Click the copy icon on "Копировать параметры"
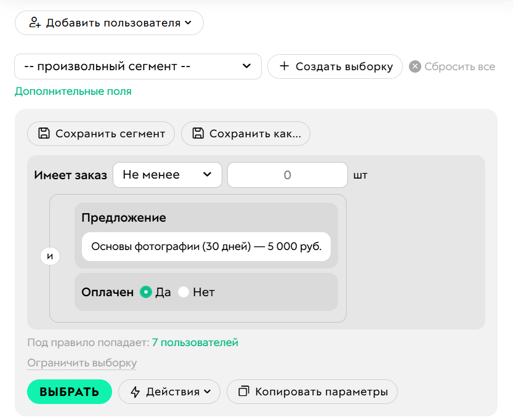This screenshot has height=420, width=513. point(243,392)
